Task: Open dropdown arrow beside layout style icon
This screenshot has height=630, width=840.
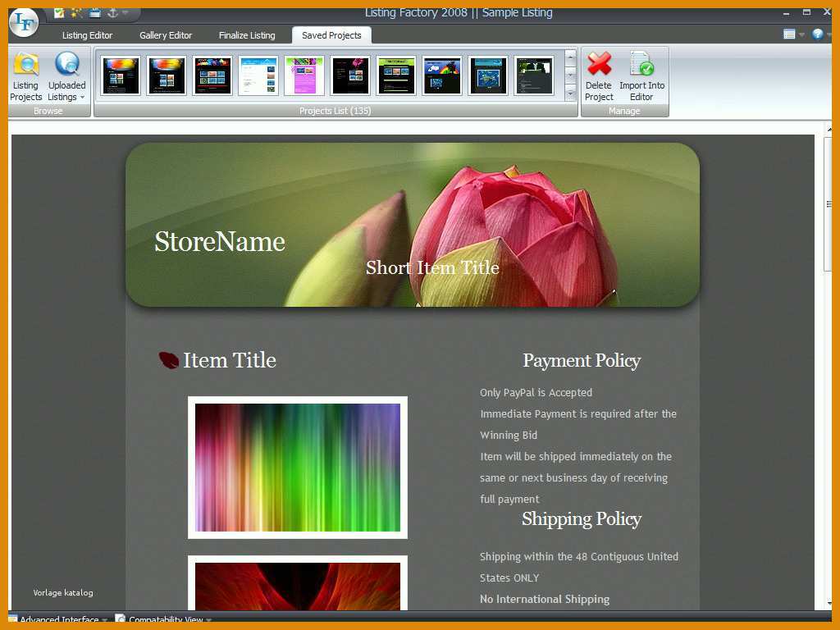Action: click(x=801, y=34)
